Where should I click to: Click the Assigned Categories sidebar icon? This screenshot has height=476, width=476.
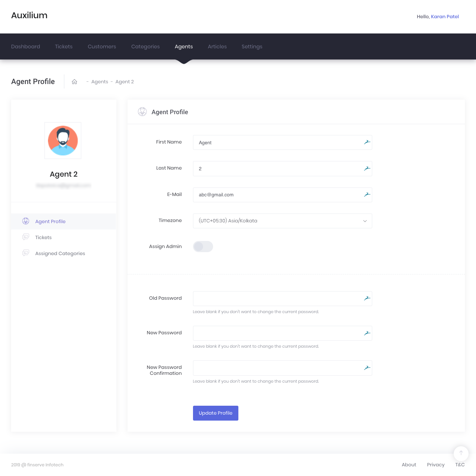click(x=26, y=253)
